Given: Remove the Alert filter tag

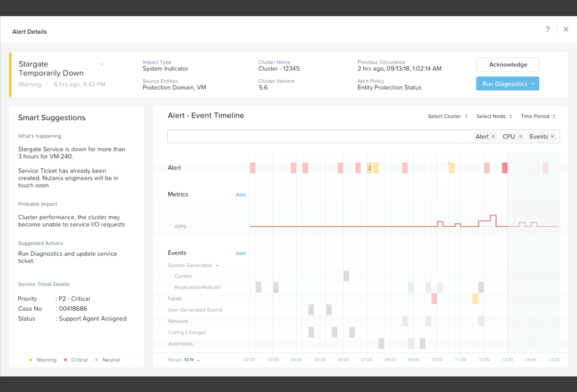Looking at the screenshot, I should [493, 137].
